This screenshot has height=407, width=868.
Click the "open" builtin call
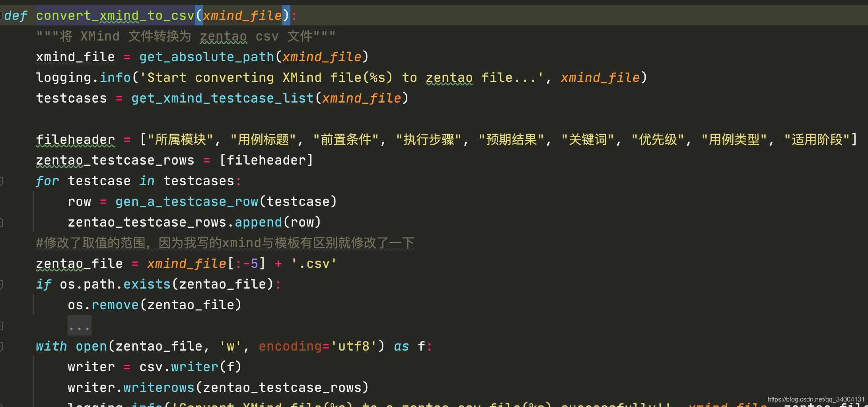(x=91, y=347)
